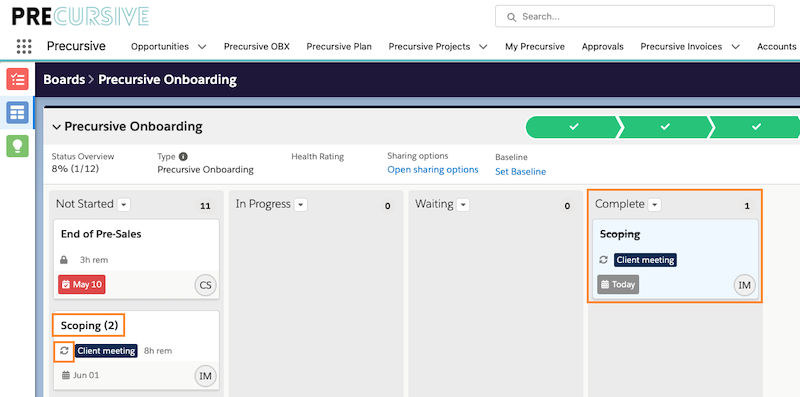Click recurring icon on Scoping (2) card
Viewport: 800px width, 397px height.
[64, 351]
